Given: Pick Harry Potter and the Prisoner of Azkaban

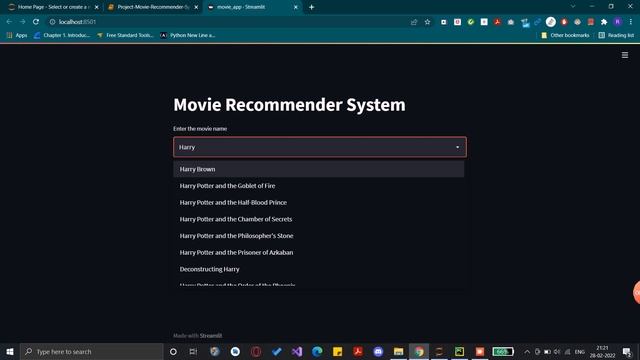Looking at the screenshot, I should click(x=318, y=253).
